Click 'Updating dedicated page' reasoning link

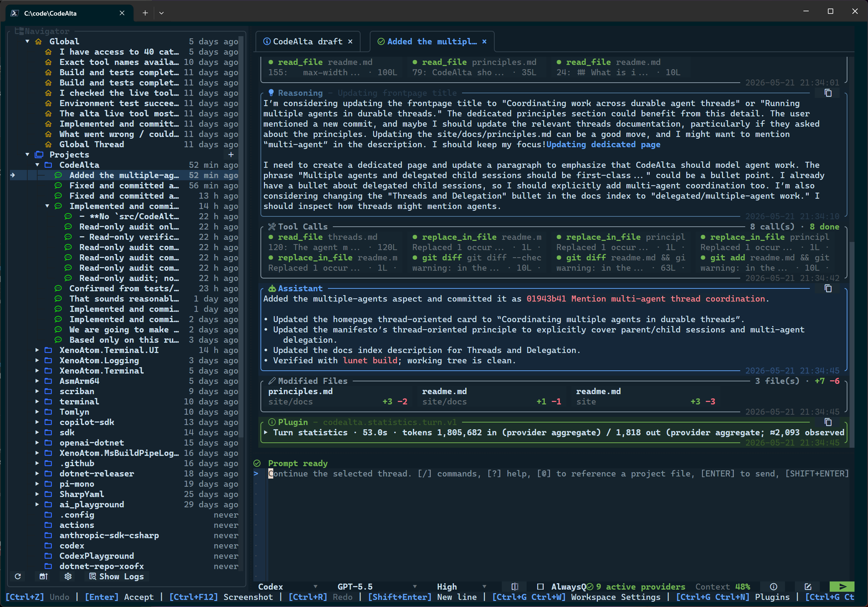coord(603,144)
